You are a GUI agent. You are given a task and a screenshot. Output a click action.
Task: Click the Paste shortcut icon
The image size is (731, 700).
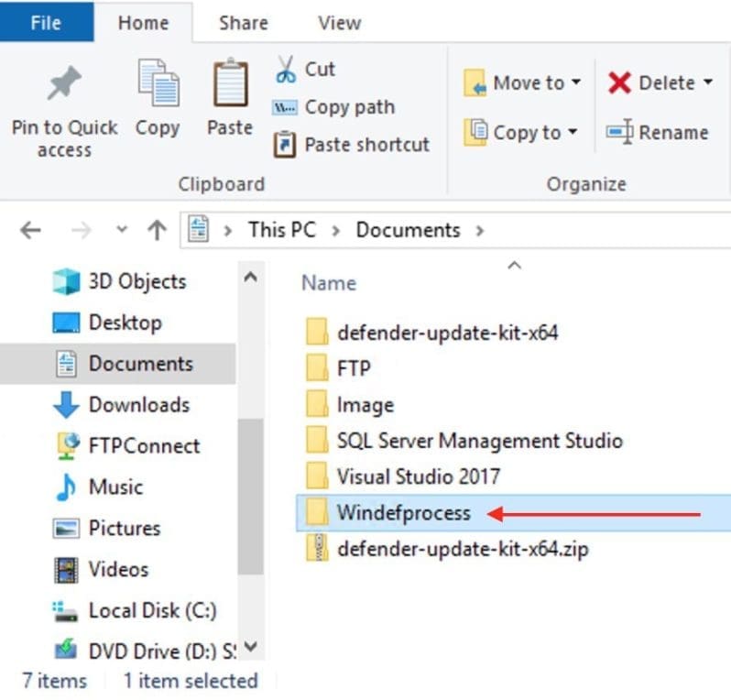286,145
